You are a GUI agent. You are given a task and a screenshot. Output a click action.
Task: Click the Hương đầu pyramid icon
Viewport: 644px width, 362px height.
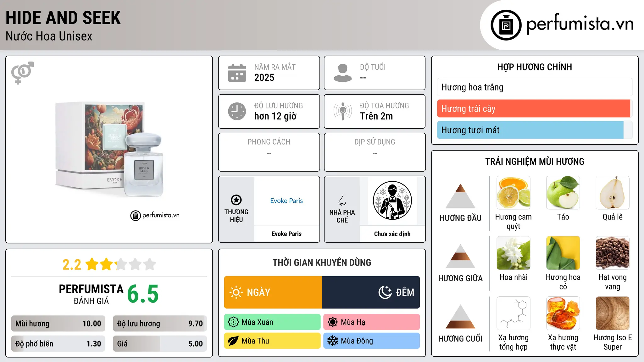pos(460,196)
